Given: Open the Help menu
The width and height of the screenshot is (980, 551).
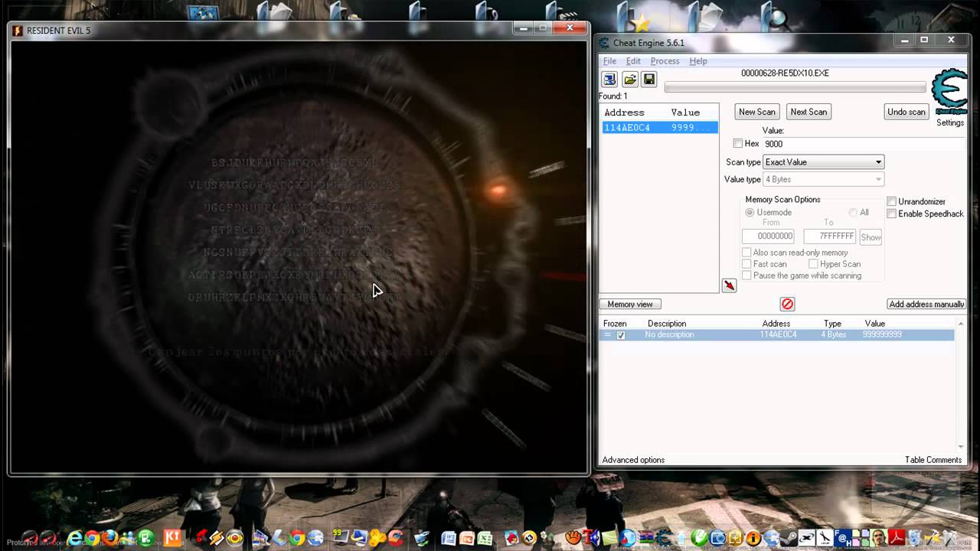Looking at the screenshot, I should (x=697, y=61).
